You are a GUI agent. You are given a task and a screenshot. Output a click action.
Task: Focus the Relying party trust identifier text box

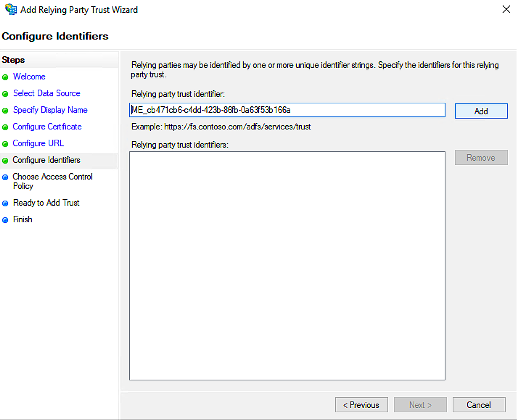(x=287, y=110)
